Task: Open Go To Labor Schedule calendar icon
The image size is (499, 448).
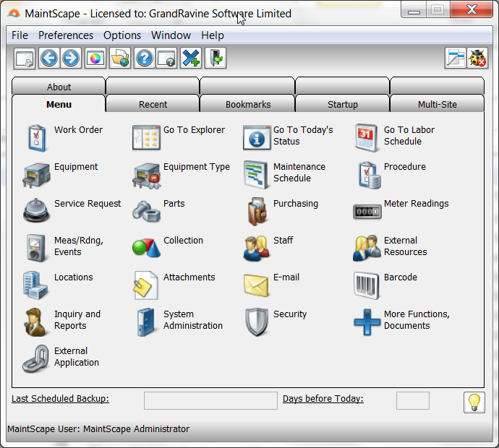Action: (367, 138)
